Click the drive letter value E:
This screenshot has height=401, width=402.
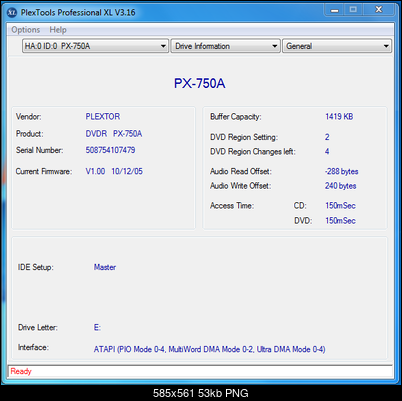click(x=97, y=328)
